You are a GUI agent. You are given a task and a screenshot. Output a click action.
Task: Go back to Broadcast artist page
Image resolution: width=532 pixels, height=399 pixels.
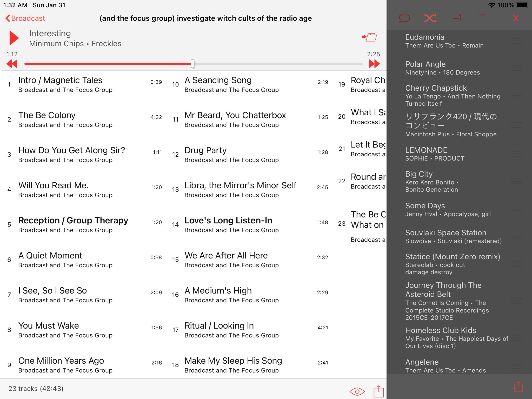(x=25, y=18)
